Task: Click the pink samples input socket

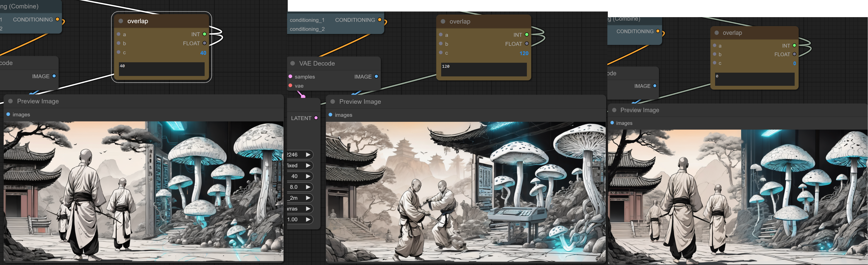Action: coord(291,77)
